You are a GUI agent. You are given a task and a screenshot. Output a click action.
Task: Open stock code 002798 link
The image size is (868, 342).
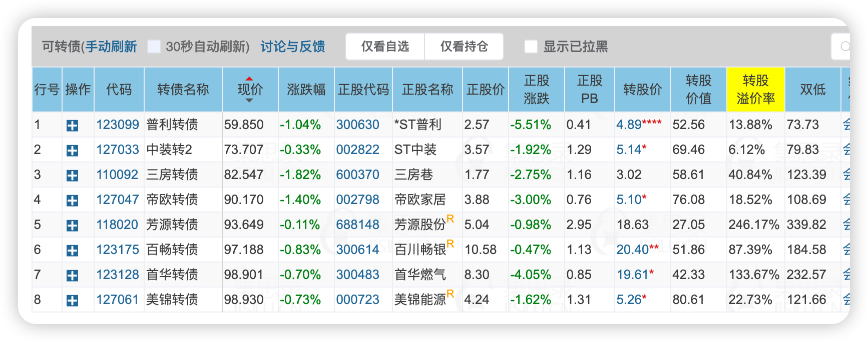[x=358, y=199]
